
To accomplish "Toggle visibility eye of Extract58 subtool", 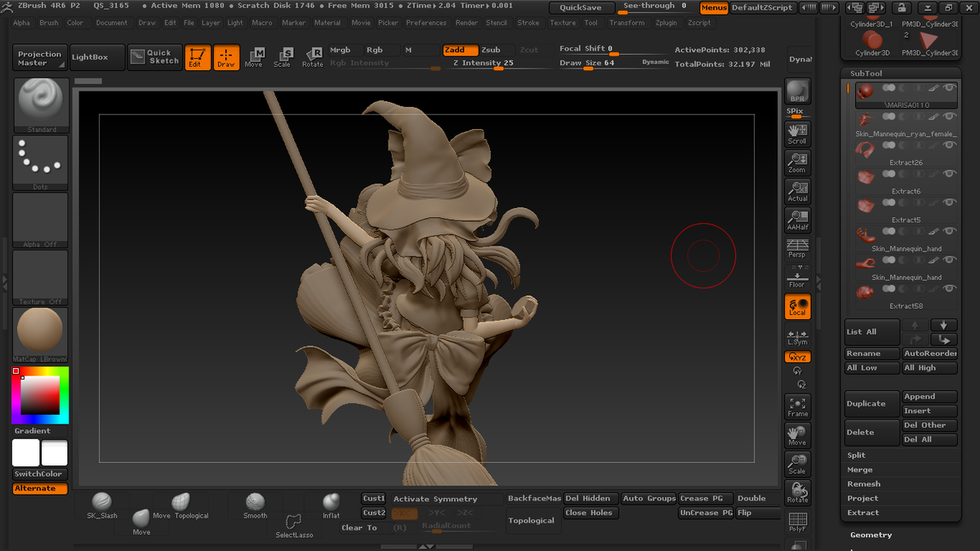I will pos(950,288).
